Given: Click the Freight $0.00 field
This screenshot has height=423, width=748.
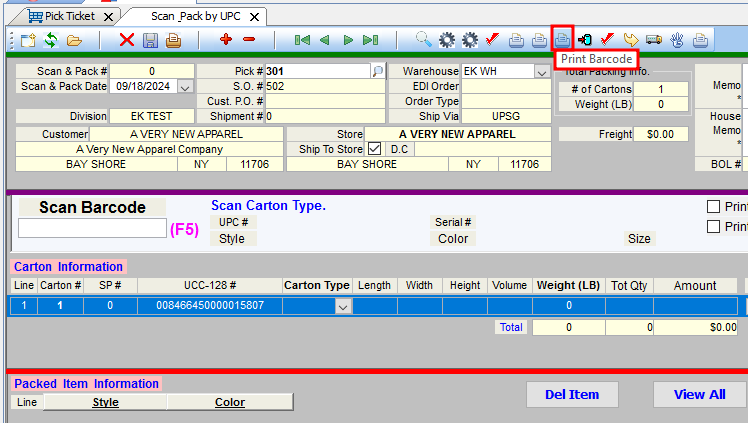Looking at the screenshot, I should pyautogui.click(x=661, y=134).
